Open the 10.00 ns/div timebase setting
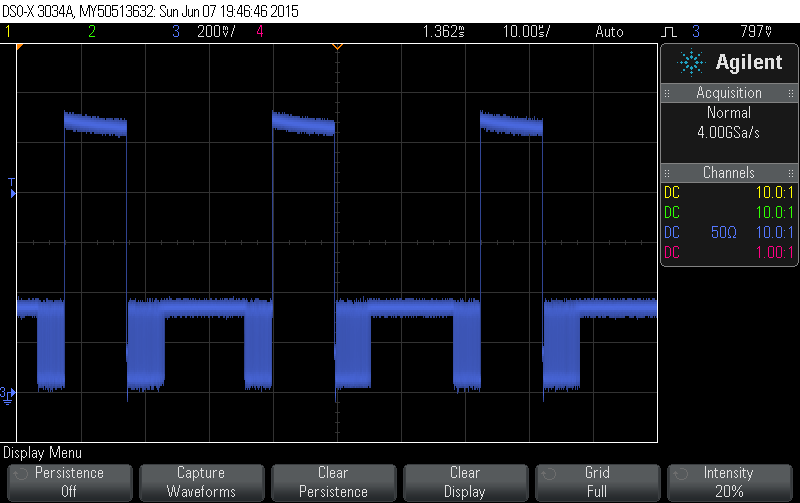 pyautogui.click(x=525, y=32)
